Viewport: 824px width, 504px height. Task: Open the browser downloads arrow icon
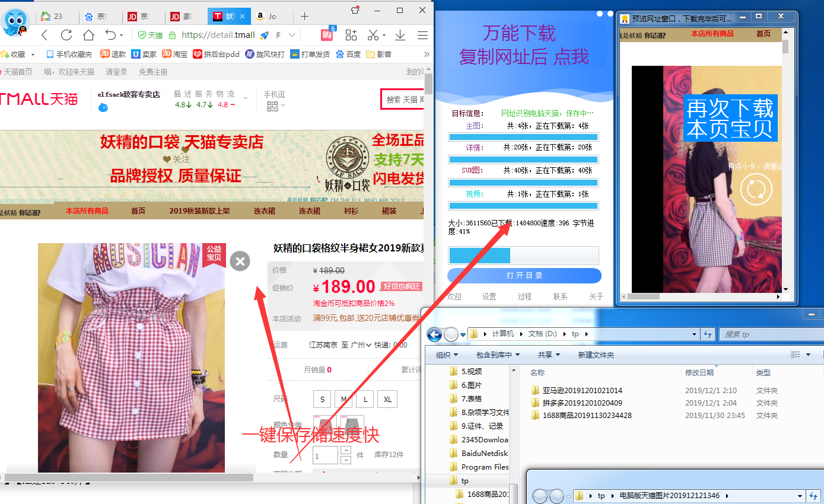(400, 35)
